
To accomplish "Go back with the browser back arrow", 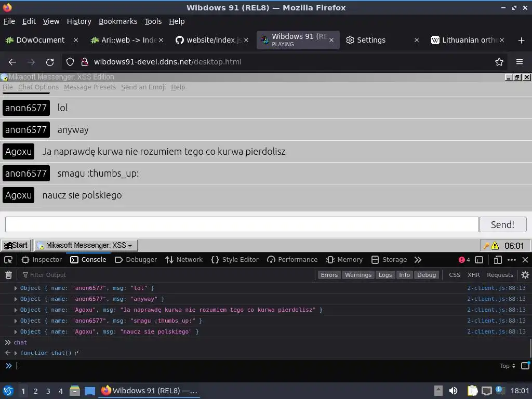I will 12,62.
